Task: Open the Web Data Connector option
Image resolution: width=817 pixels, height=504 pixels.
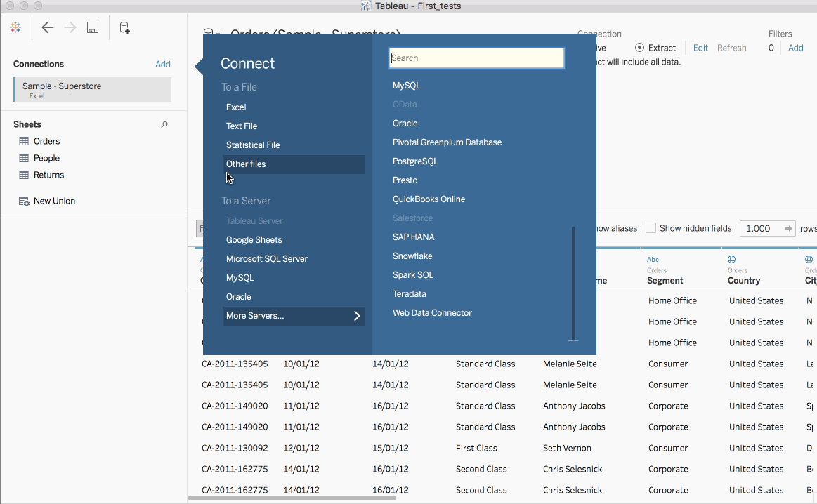Action: click(432, 313)
